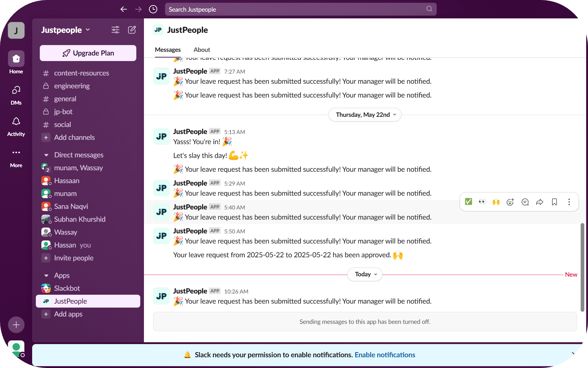The width and height of the screenshot is (588, 368).
Task: Click the round plus create button at bottom left
Action: (x=16, y=325)
